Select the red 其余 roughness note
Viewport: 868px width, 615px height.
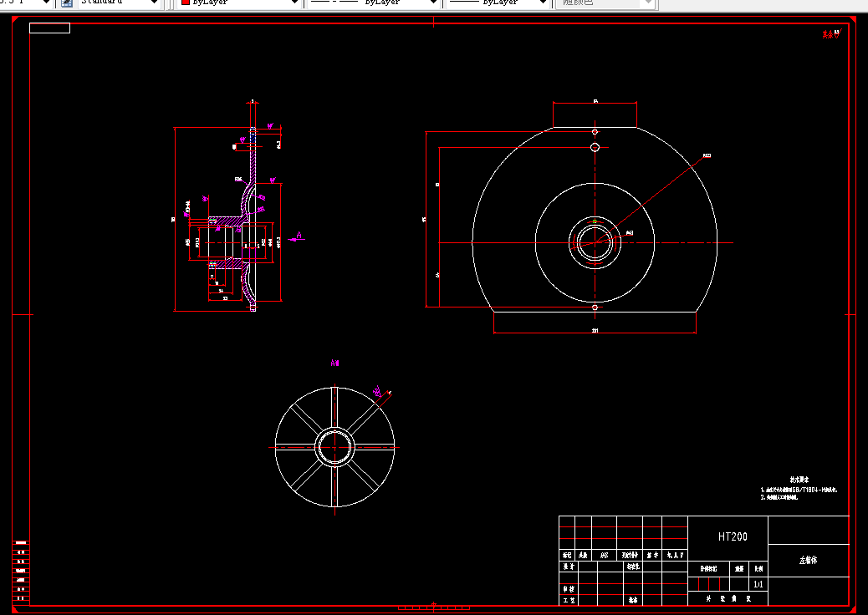(x=830, y=34)
